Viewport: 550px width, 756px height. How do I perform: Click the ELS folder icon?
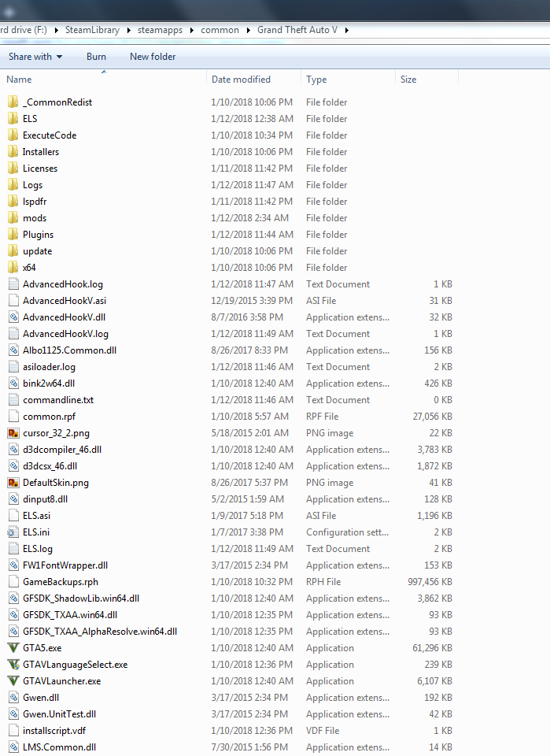click(13, 119)
